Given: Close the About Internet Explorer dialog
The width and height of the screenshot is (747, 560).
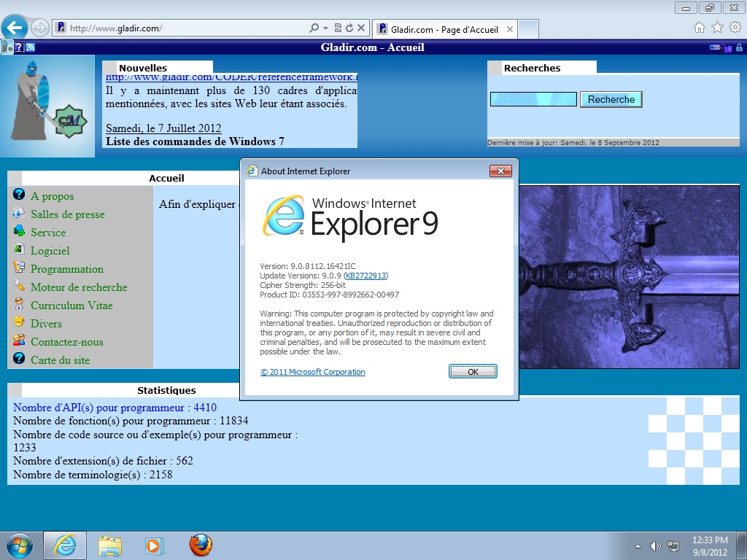Looking at the screenshot, I should (500, 171).
